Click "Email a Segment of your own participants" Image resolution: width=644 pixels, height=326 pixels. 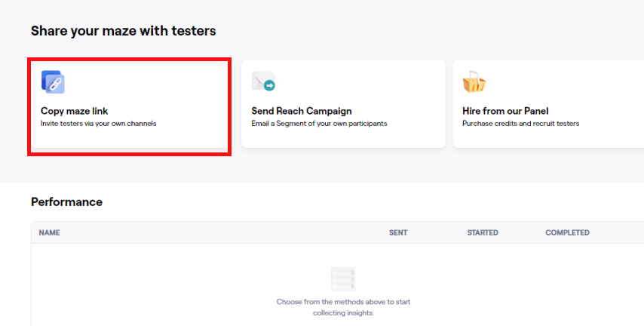[x=319, y=124]
